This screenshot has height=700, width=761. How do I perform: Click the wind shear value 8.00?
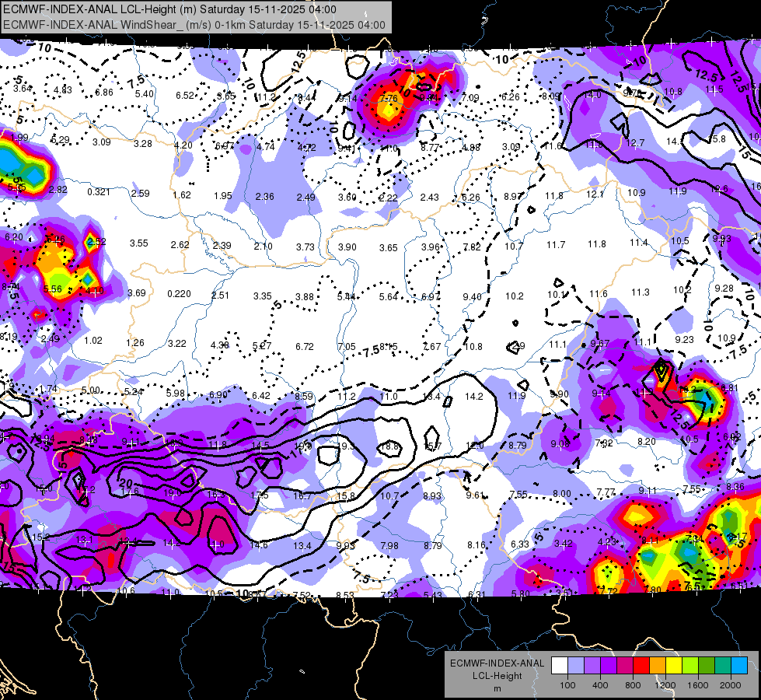(561, 494)
